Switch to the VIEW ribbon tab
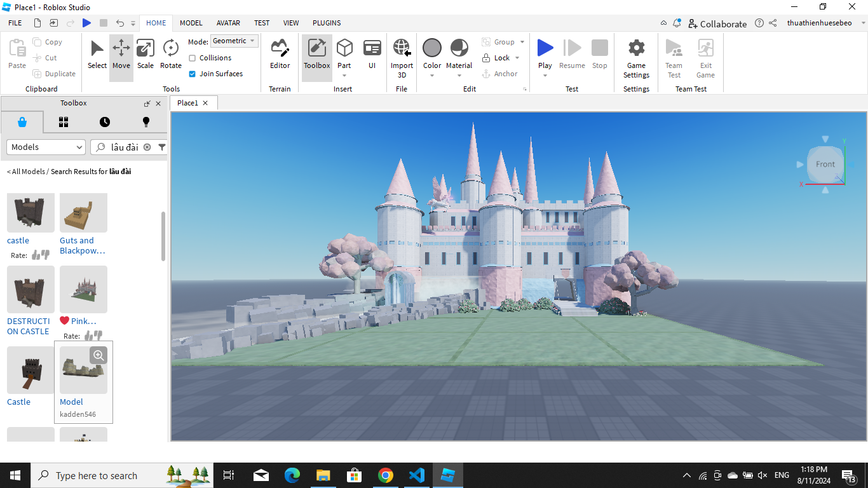868x488 pixels. (291, 23)
